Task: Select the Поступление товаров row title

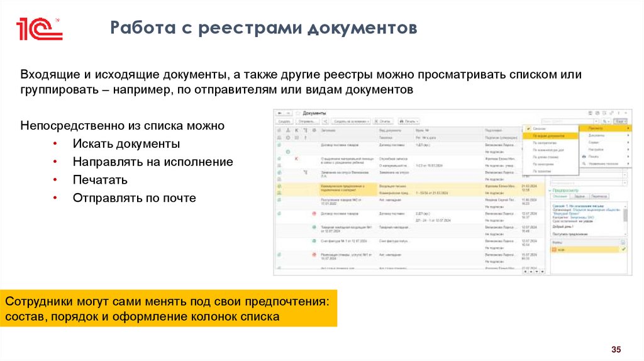Action: coord(341,202)
